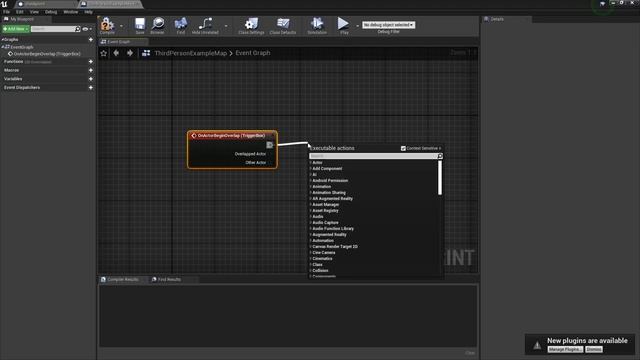
Task: Click the warning icon in plugins notification
Action: coord(537,345)
